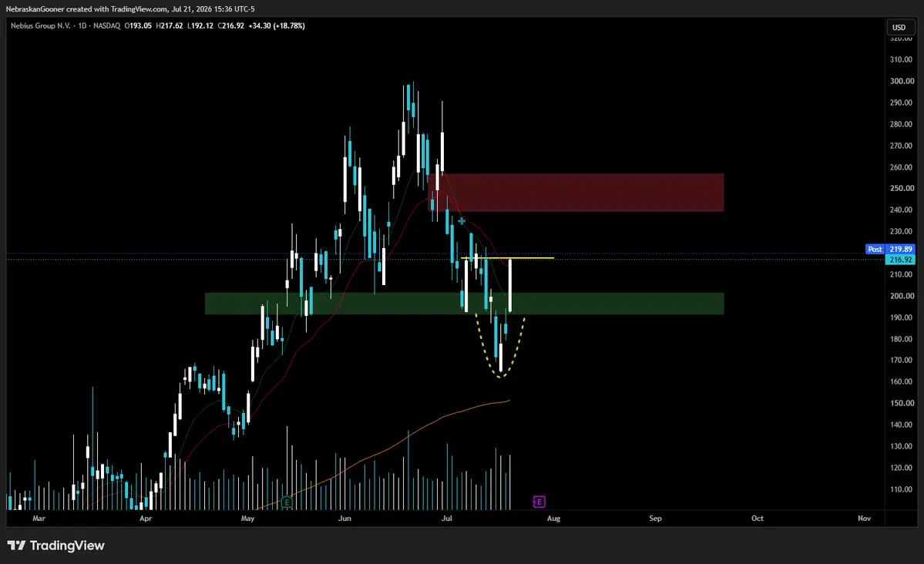
Task: Click the Nov label on time axis
Action: 864,519
